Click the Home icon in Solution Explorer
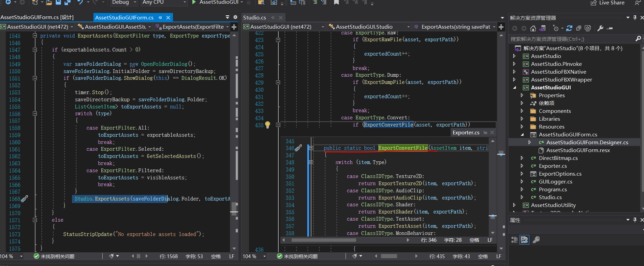The width and height of the screenshot is (644, 266). pos(533,28)
